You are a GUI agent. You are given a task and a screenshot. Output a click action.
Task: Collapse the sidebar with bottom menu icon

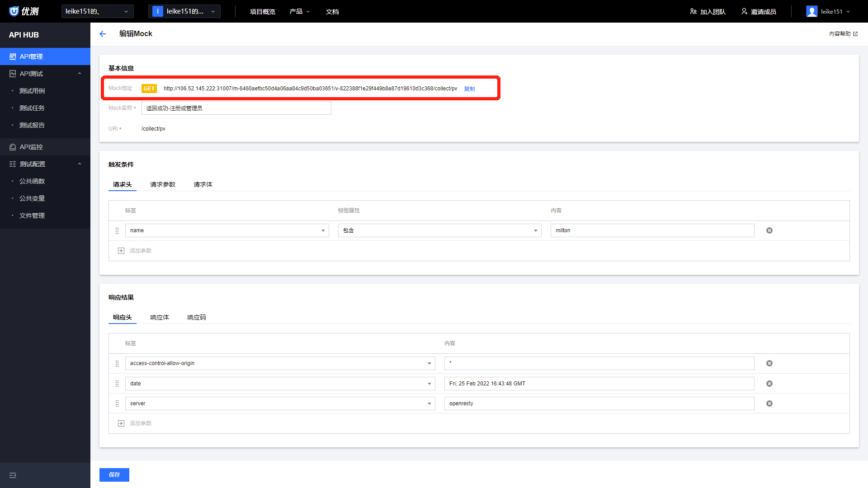click(13, 475)
